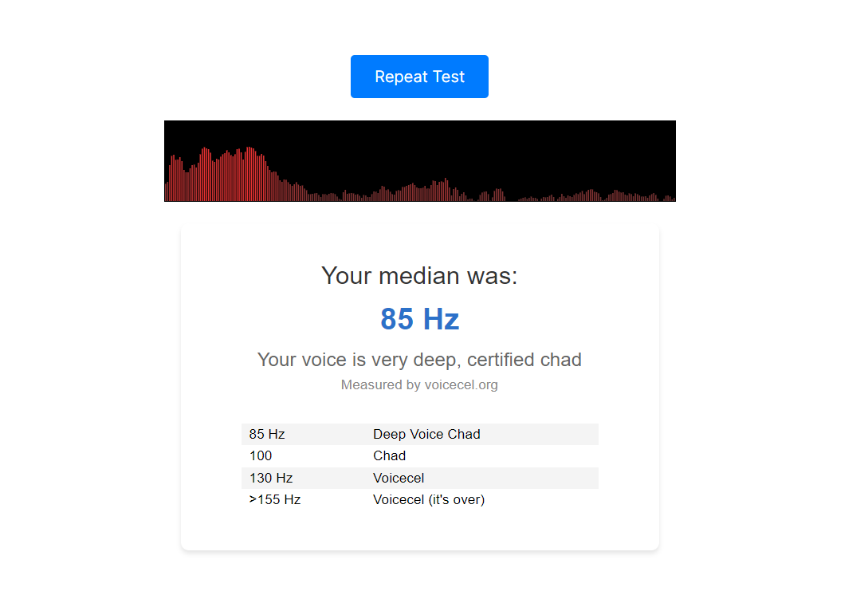Click the "Your median was:" heading
The height and width of the screenshot is (603, 868).
[x=419, y=276]
